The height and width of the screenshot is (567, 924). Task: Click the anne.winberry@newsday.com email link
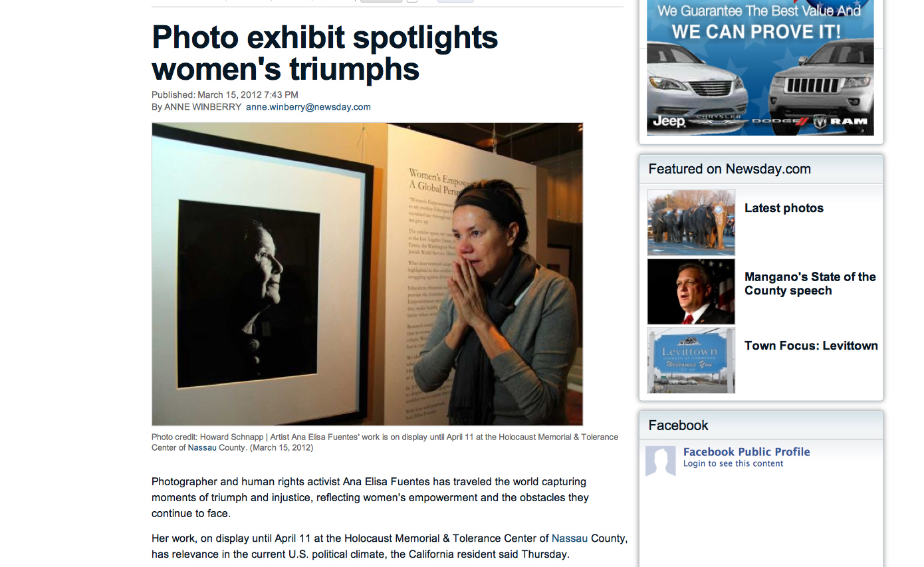tap(308, 107)
